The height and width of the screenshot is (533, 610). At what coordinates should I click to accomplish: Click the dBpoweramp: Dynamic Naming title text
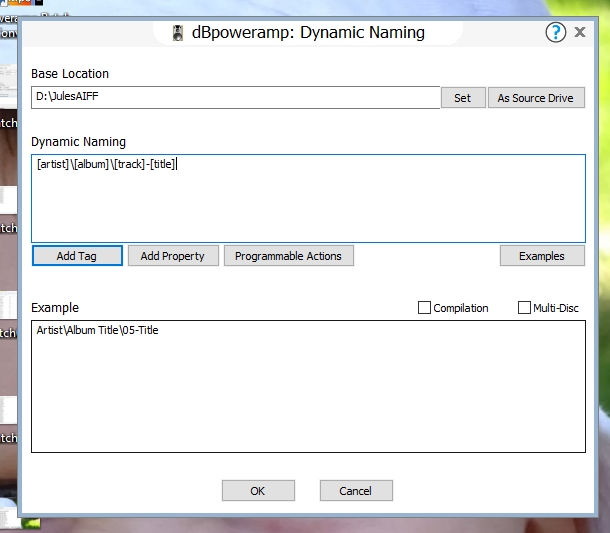point(308,33)
